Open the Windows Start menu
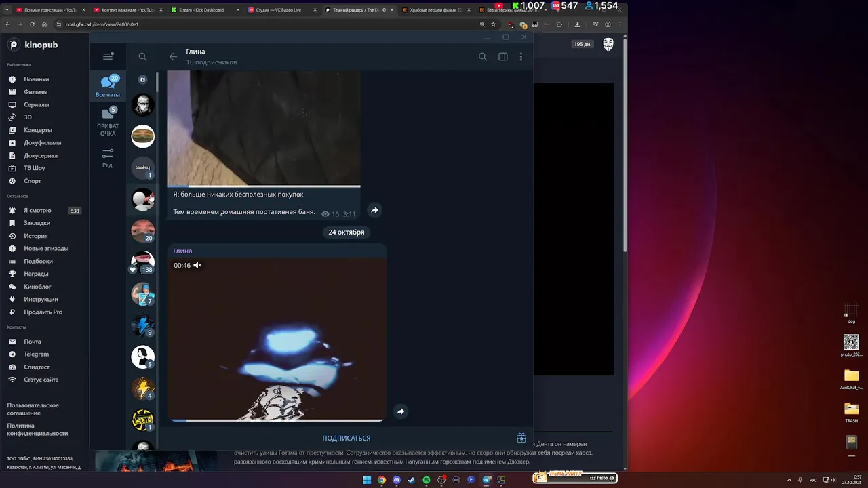 coord(367,480)
